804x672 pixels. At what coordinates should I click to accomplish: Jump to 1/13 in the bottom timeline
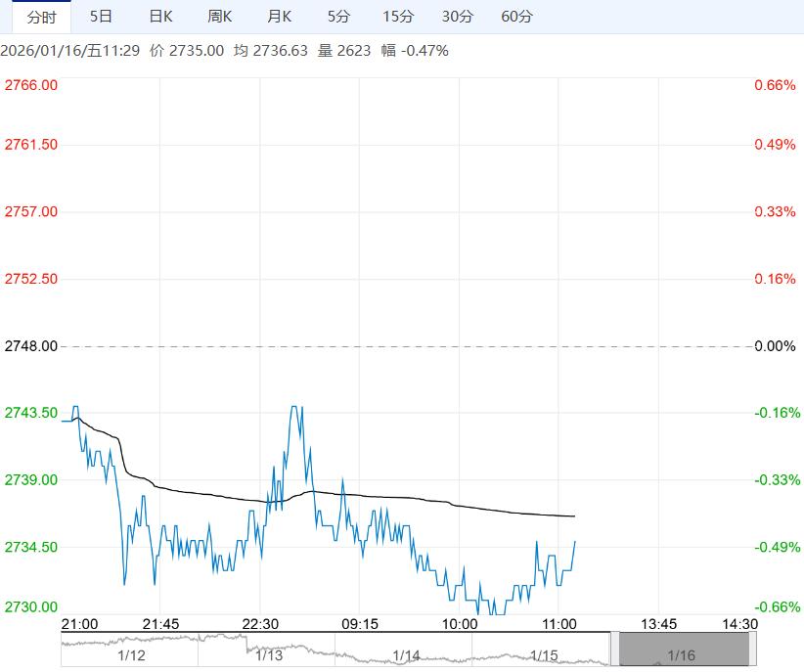tap(269, 655)
